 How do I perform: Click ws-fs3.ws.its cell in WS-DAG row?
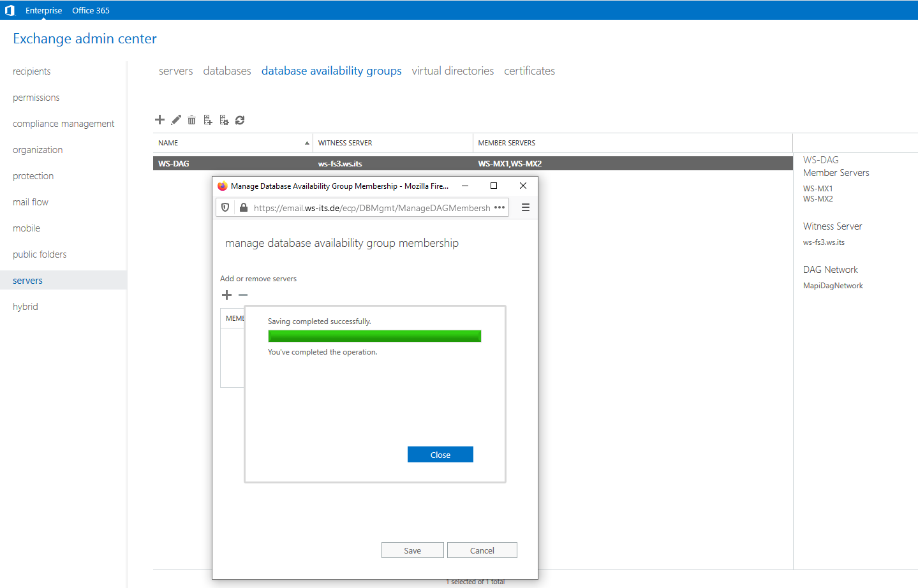click(340, 164)
